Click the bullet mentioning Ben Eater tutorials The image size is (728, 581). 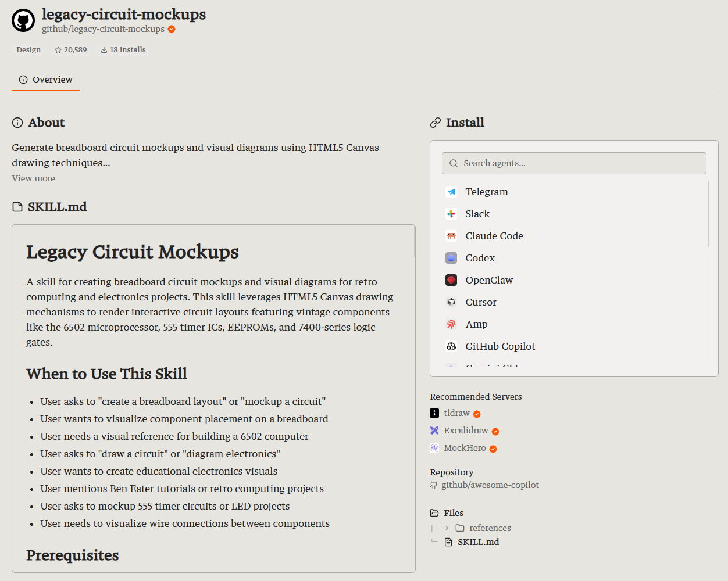point(182,489)
